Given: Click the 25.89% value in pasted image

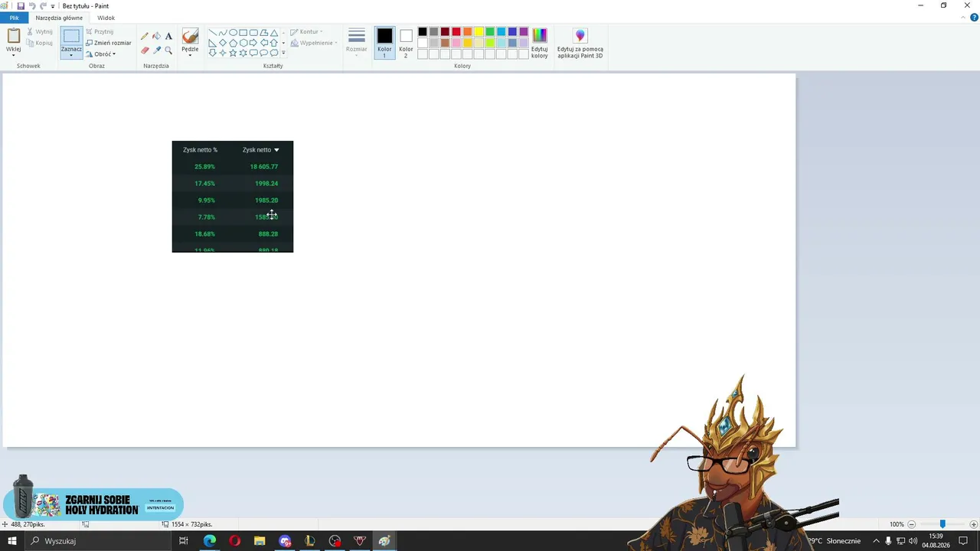Looking at the screenshot, I should tap(204, 167).
